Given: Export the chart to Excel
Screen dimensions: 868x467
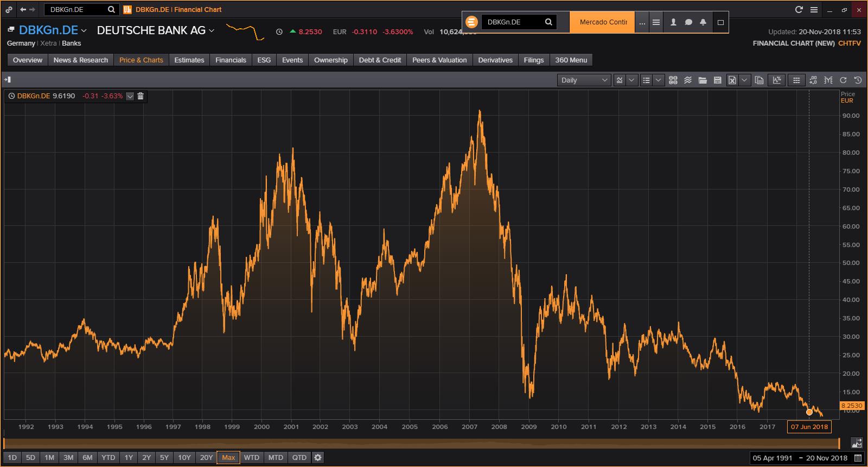Looking at the screenshot, I should coord(732,80).
